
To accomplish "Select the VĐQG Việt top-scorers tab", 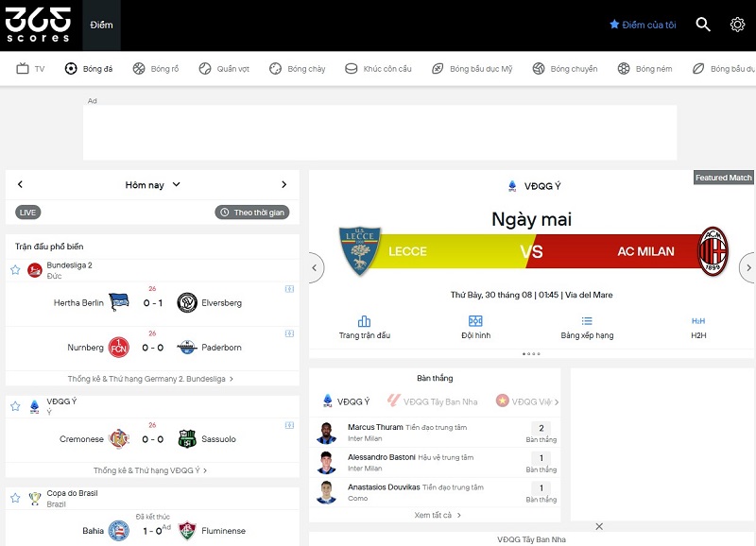I will (524, 401).
